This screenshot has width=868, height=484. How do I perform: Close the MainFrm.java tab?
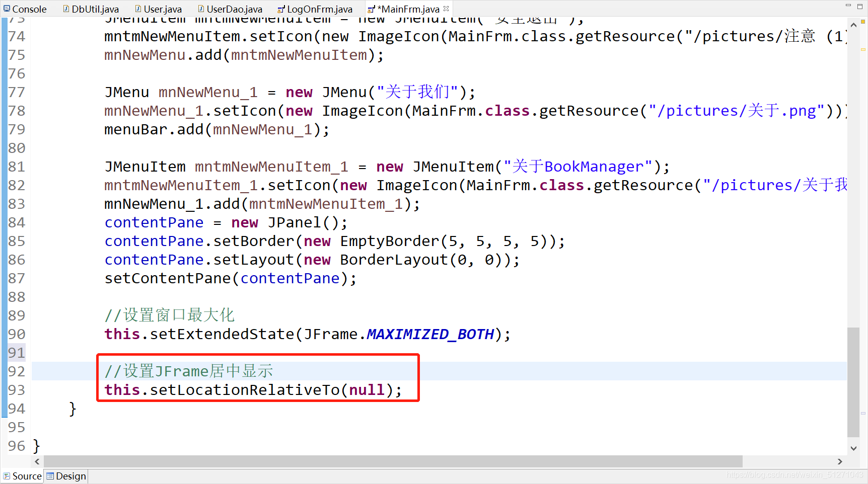coord(446,8)
